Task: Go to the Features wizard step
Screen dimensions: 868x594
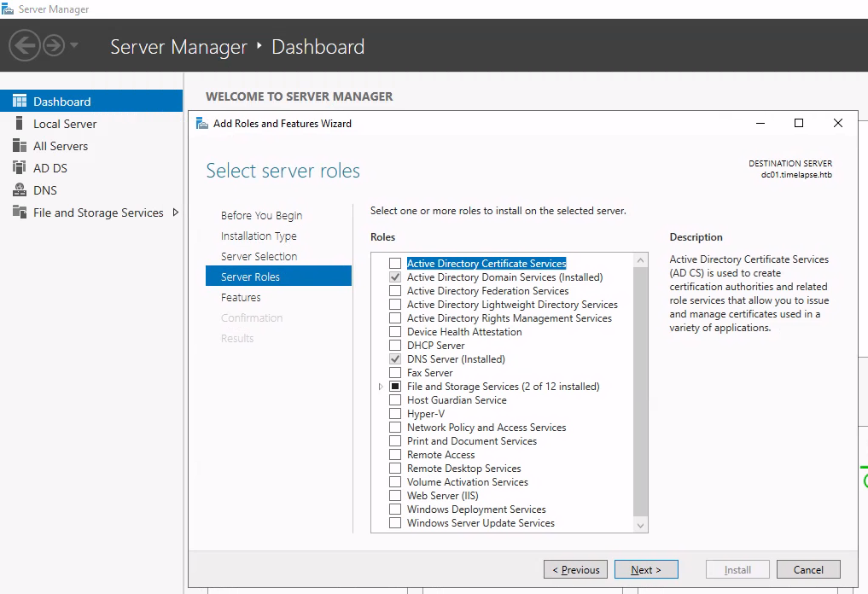Action: (x=241, y=297)
